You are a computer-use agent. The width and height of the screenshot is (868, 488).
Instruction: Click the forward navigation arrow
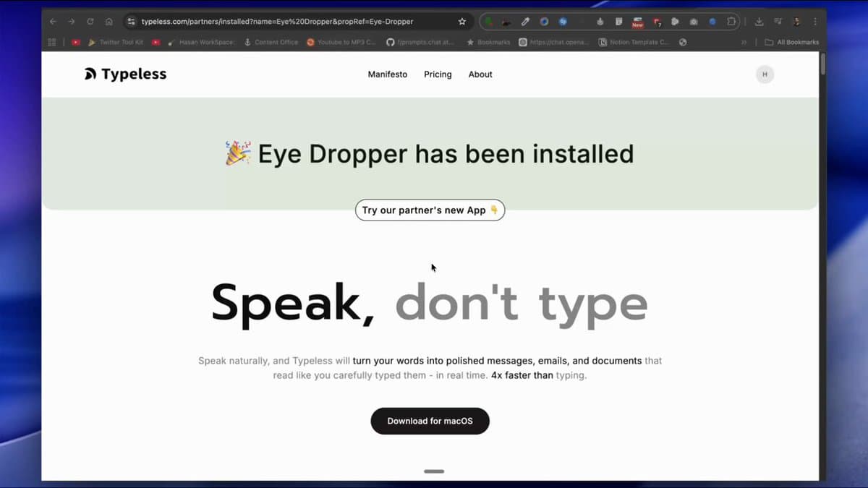pos(70,21)
